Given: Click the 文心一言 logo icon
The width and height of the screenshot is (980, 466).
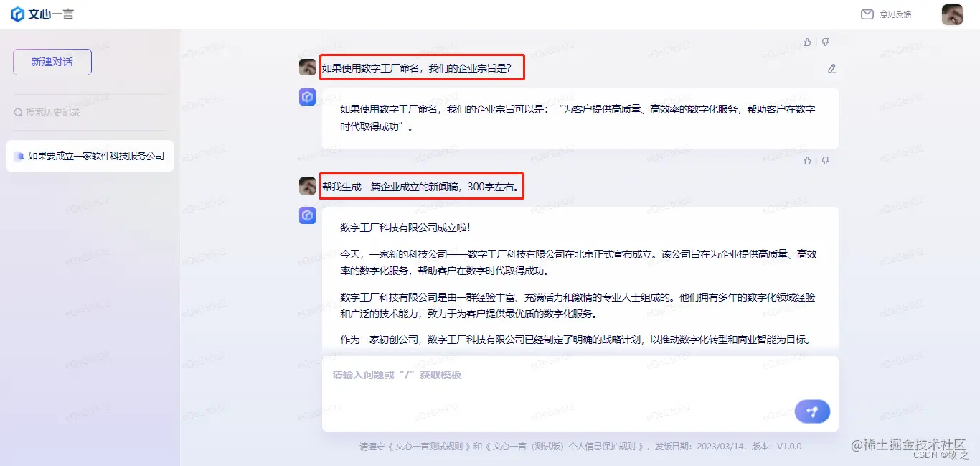Looking at the screenshot, I should 17,14.
